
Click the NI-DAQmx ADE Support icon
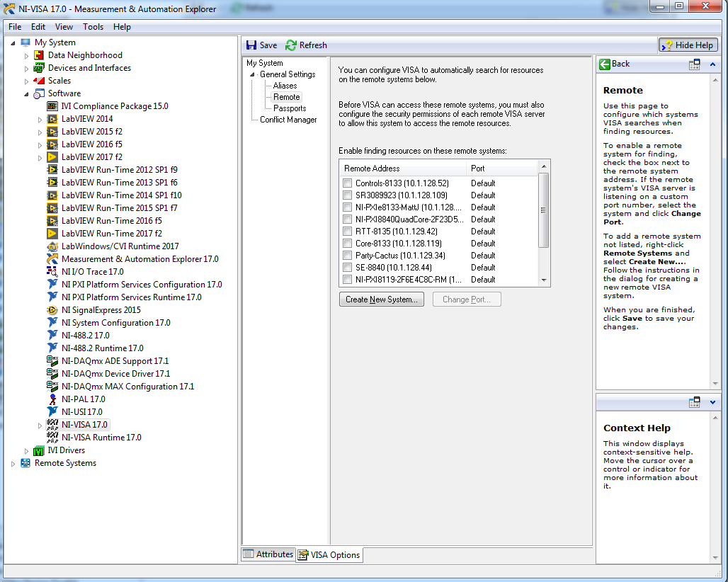(52, 361)
